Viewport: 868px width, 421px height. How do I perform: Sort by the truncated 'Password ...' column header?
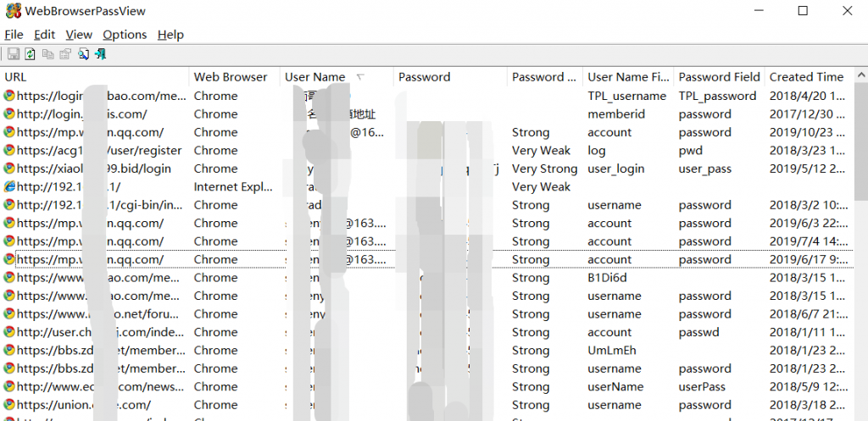tap(545, 77)
